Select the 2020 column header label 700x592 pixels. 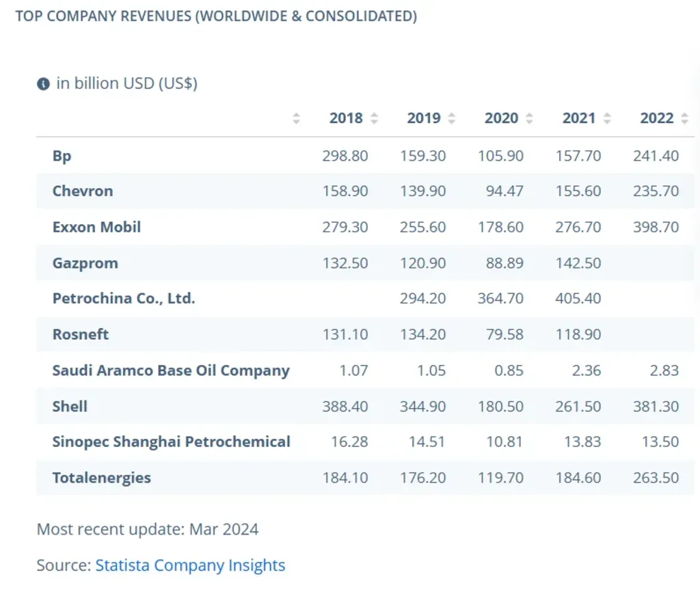click(x=501, y=118)
